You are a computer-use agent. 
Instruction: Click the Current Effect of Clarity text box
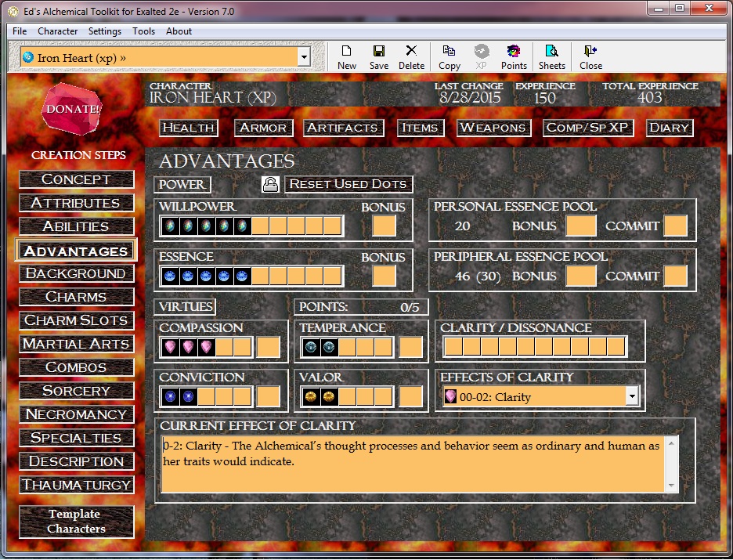pyautogui.click(x=413, y=464)
